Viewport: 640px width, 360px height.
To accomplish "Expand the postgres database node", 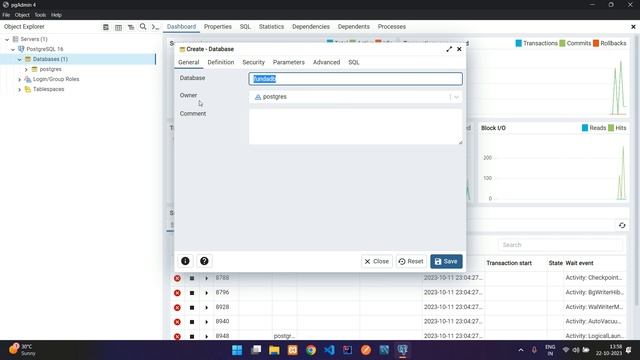I will (x=26, y=70).
